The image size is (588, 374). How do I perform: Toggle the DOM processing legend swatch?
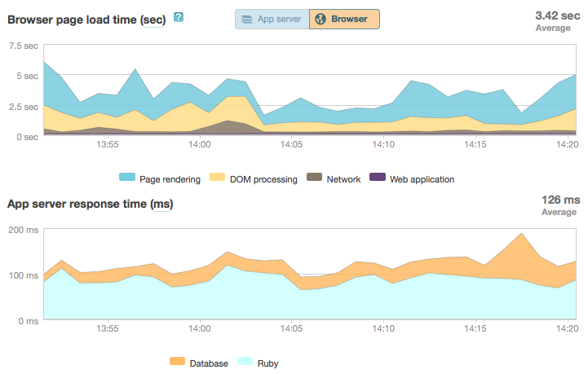217,178
